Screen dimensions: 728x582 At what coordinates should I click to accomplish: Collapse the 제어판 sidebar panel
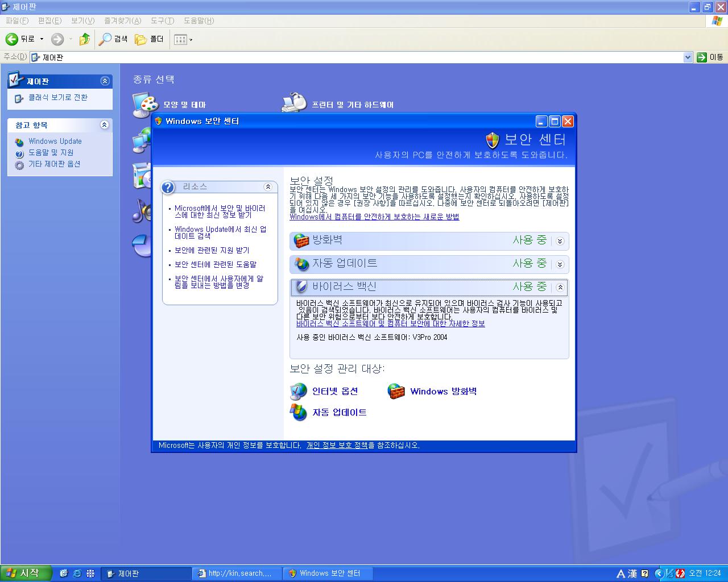(x=105, y=81)
